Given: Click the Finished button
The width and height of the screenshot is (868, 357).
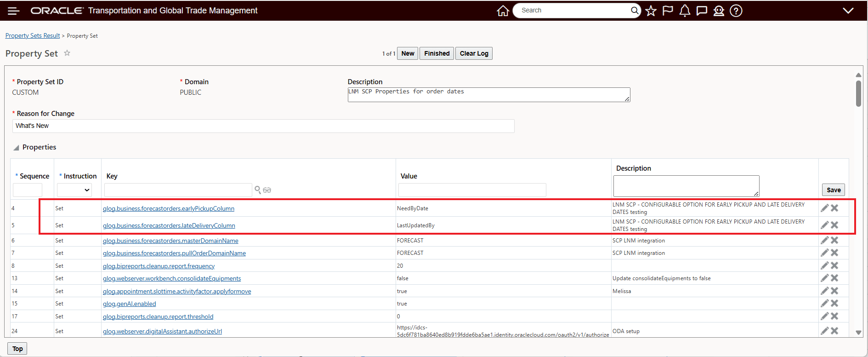Looking at the screenshot, I should (x=437, y=53).
